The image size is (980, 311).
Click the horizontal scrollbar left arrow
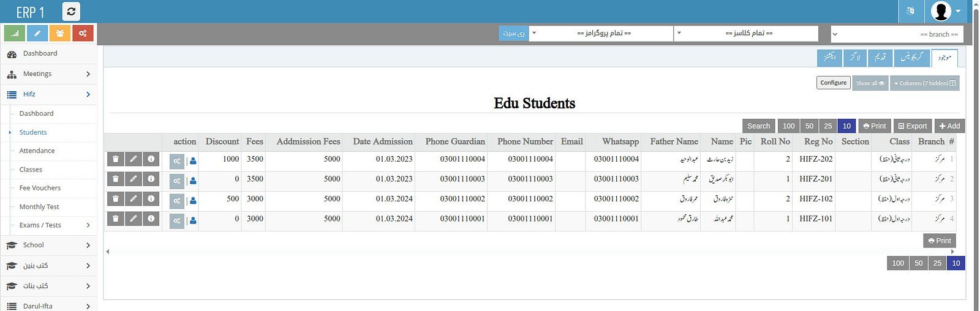(108, 252)
